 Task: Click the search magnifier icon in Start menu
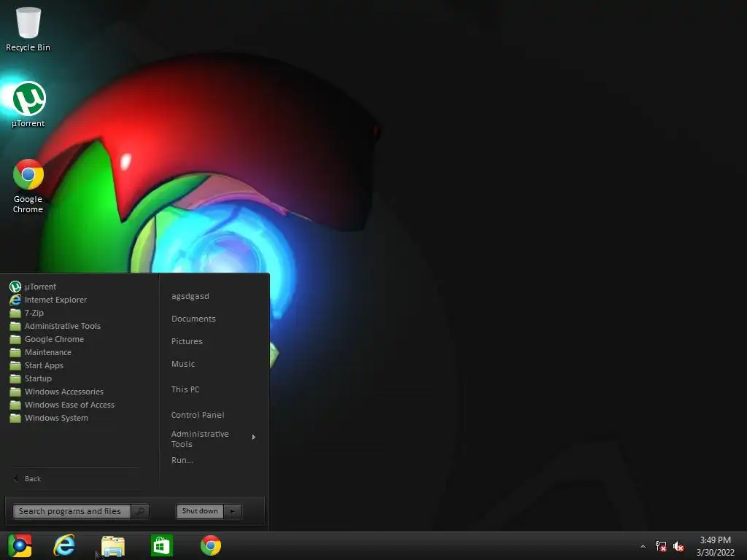click(140, 511)
